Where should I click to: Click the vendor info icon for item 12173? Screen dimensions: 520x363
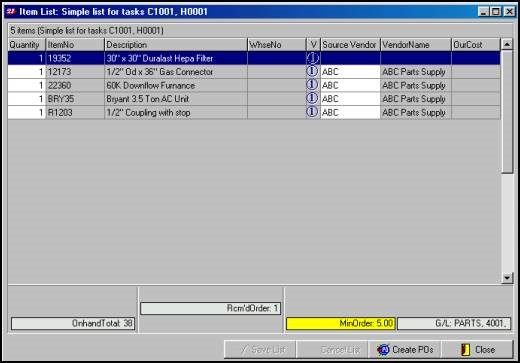tap(312, 71)
